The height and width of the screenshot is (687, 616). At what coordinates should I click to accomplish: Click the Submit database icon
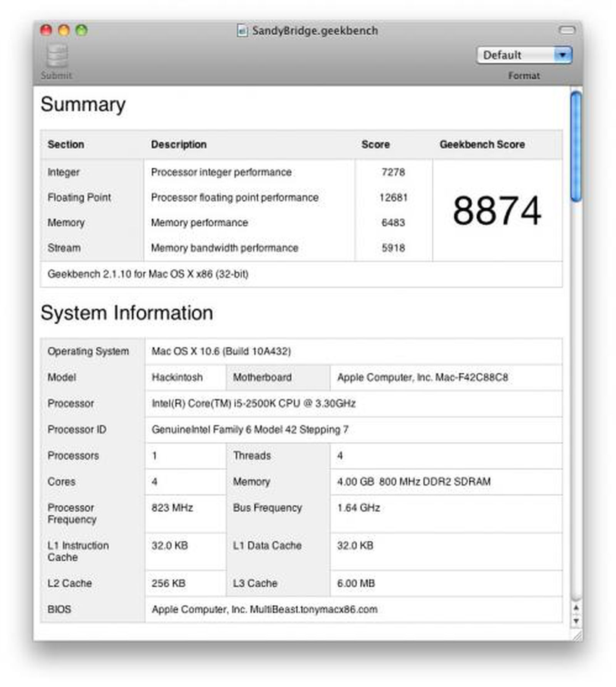57,56
